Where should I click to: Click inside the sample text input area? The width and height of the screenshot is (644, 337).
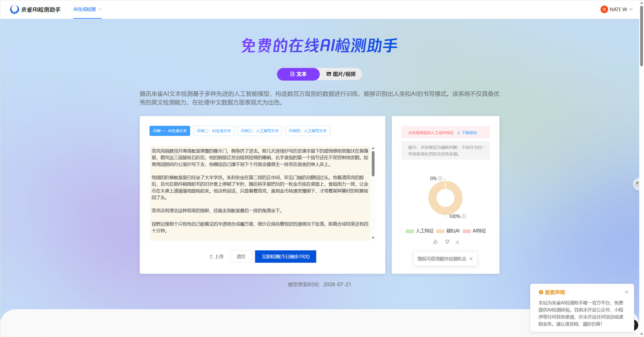pos(260,193)
